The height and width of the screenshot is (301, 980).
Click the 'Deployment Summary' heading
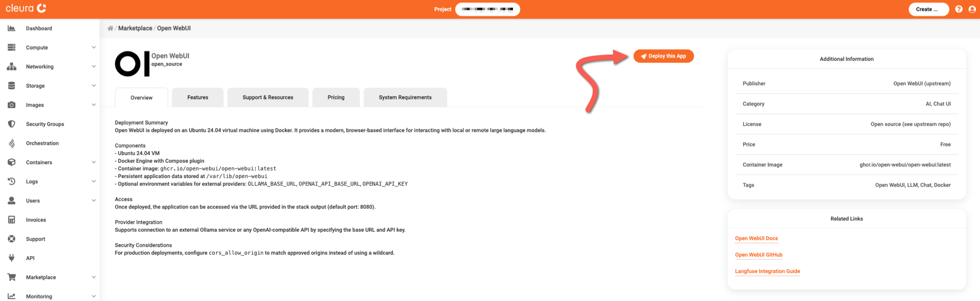pyautogui.click(x=141, y=123)
